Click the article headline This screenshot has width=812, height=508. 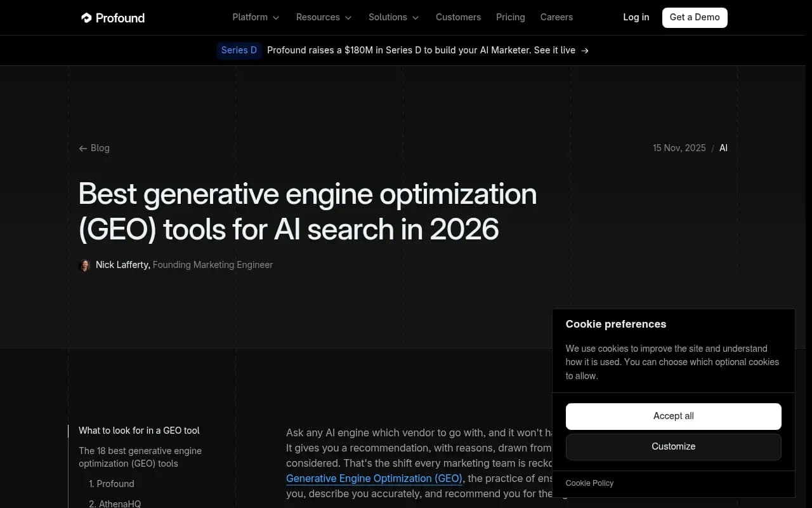click(x=308, y=211)
